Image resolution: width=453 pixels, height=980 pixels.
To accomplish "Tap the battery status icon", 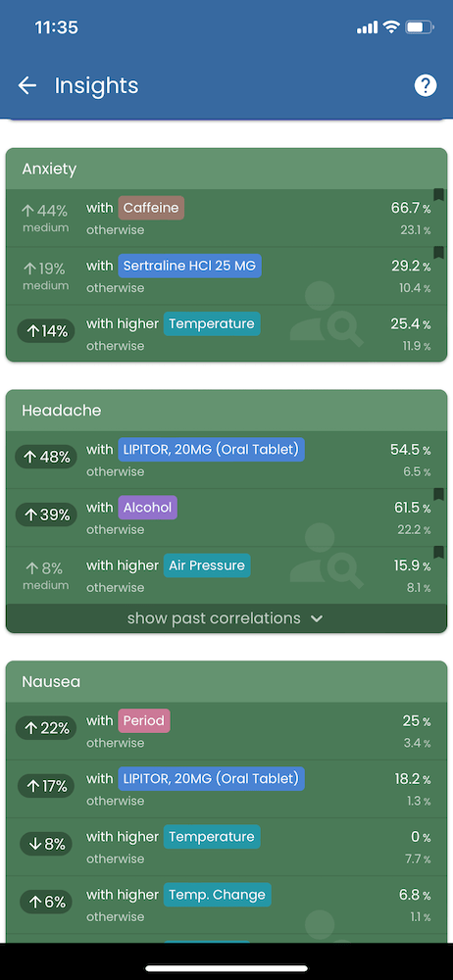I will [x=420, y=27].
